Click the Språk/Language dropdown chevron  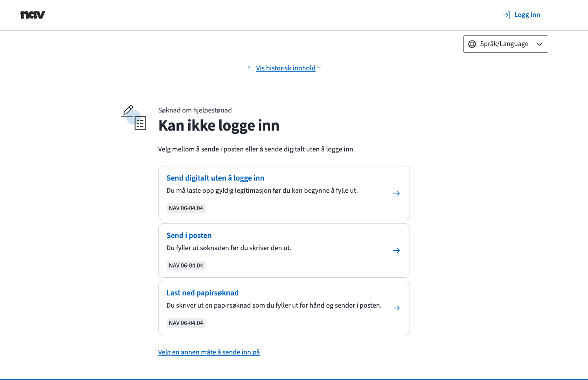540,44
